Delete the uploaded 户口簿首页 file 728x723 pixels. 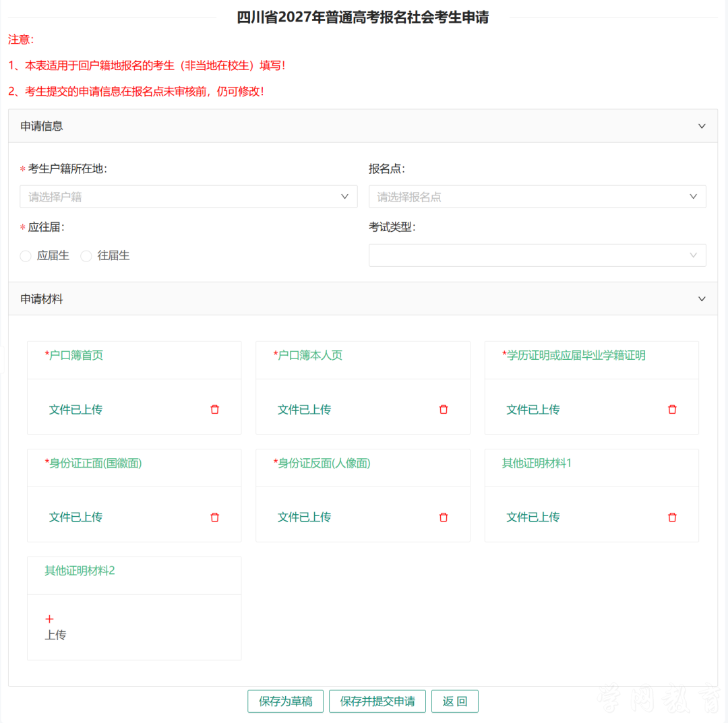point(214,409)
